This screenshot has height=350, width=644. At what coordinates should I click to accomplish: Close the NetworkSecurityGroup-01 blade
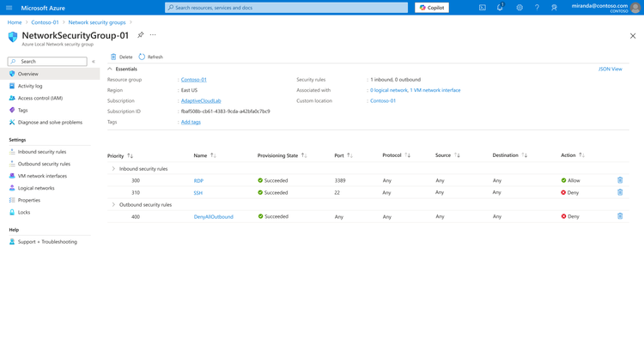pos(633,36)
